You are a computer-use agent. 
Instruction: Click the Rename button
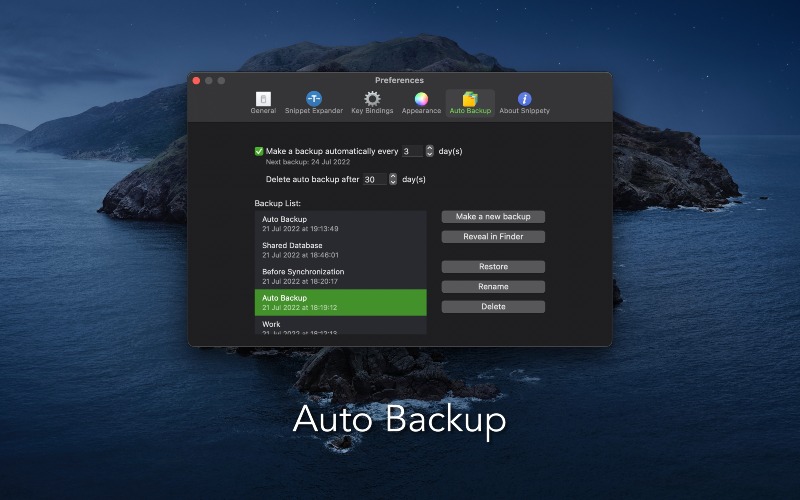pos(493,287)
